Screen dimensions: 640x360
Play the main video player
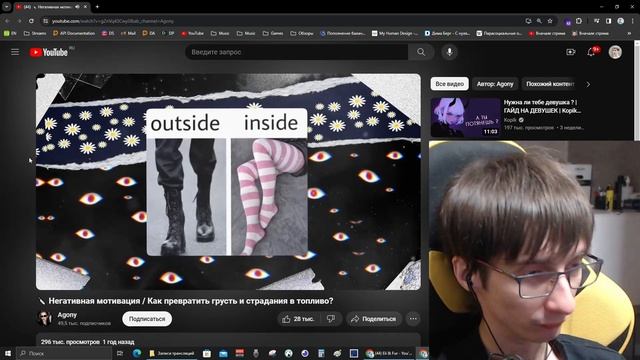pyautogui.click(x=228, y=182)
